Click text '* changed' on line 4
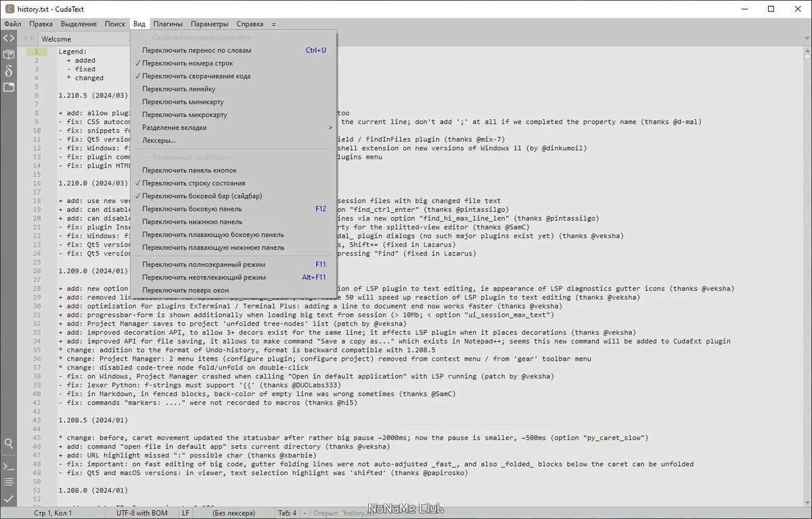This screenshot has height=519, width=812. click(x=85, y=78)
